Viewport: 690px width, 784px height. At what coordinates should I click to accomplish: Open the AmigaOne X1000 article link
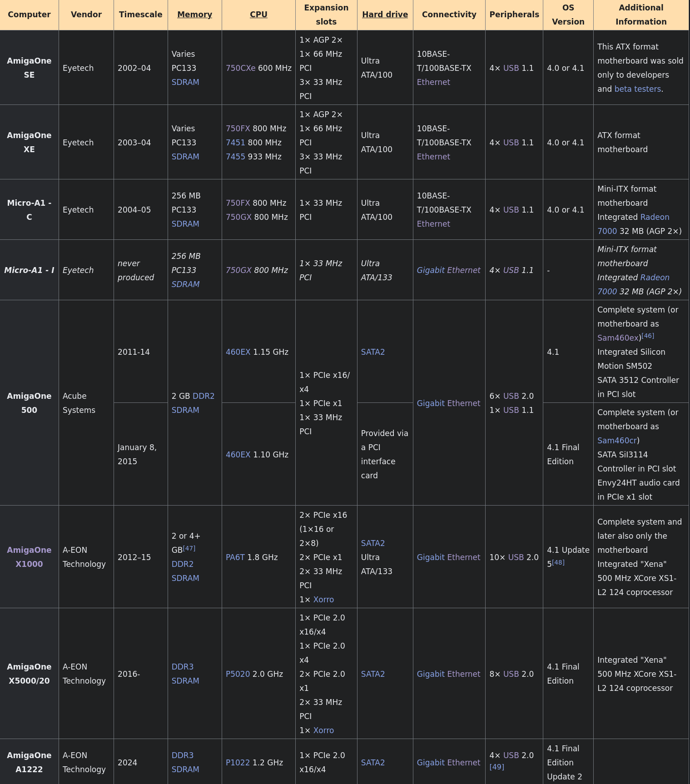[x=29, y=557]
